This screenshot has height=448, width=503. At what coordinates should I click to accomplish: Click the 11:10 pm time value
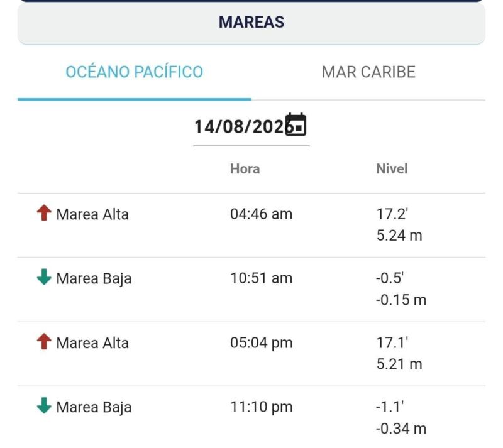pos(261,407)
